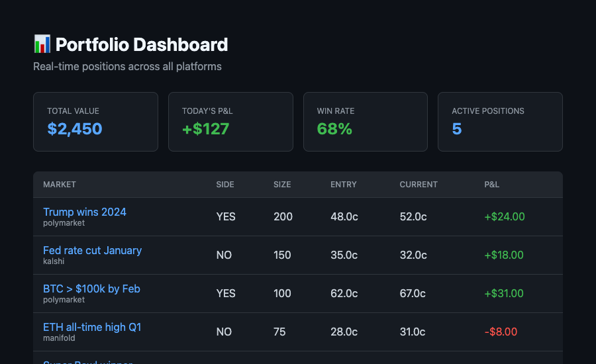
Task: Open the Fed rate cut January market
Action: (x=92, y=250)
